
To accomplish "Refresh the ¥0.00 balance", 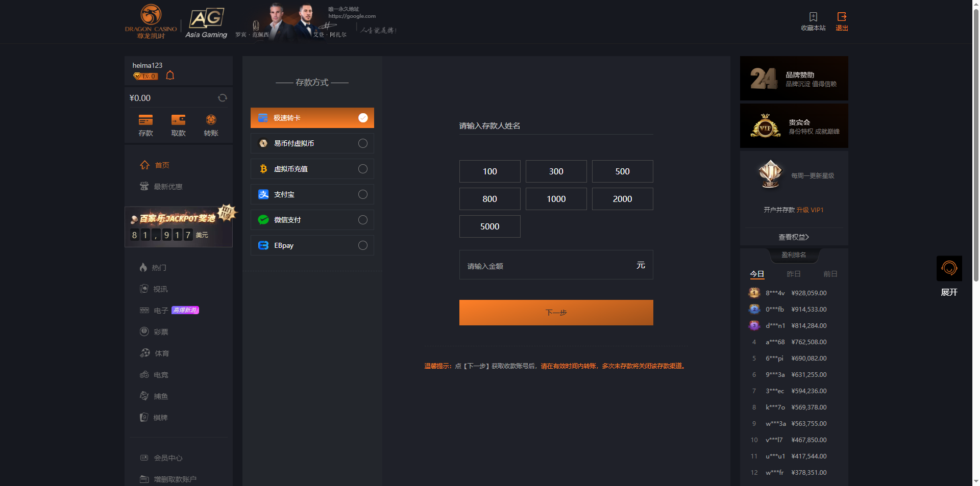I will (x=223, y=98).
